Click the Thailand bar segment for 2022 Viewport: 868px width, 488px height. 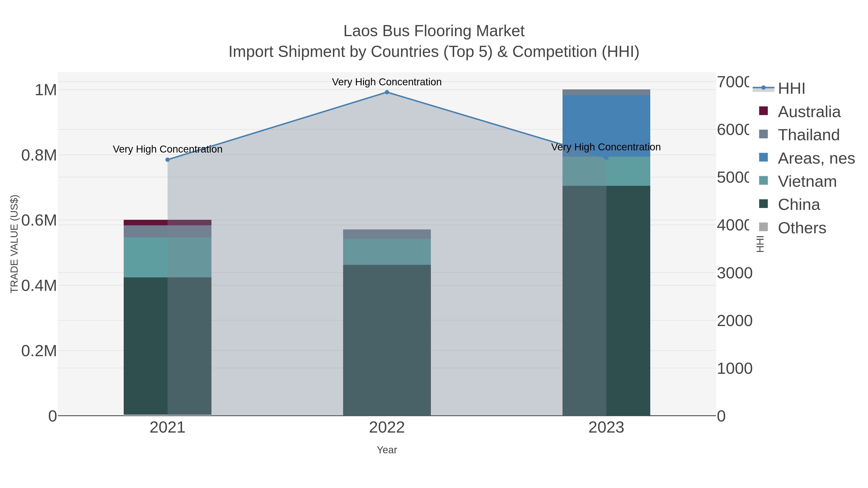click(x=387, y=234)
